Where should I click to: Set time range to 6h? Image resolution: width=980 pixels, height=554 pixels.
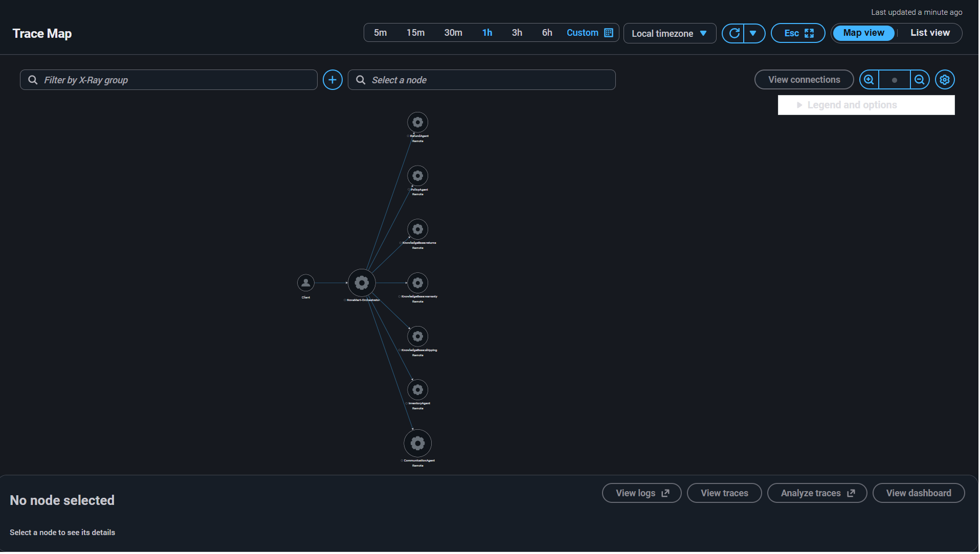pyautogui.click(x=547, y=33)
